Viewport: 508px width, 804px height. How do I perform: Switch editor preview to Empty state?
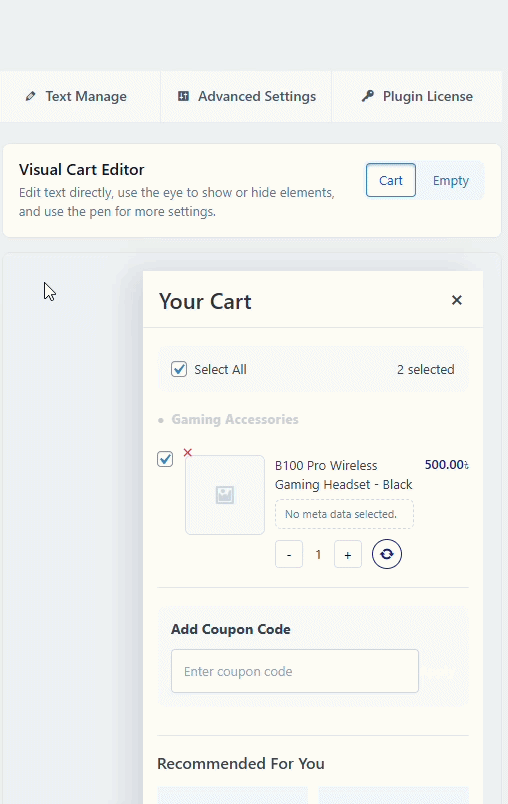(x=451, y=180)
